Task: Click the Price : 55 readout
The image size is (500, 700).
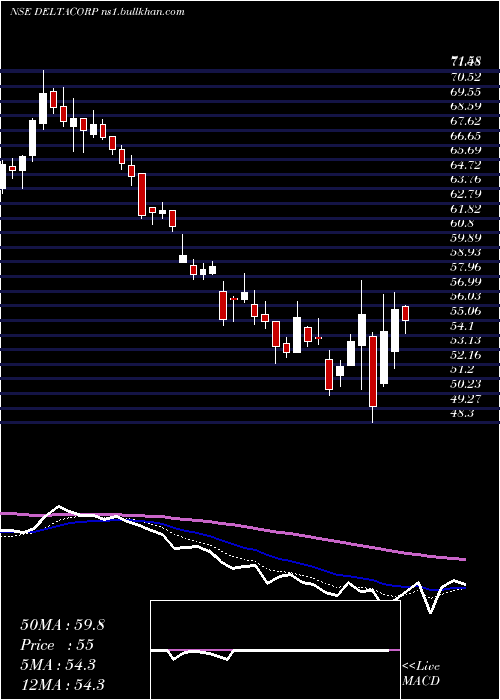Action: 57,645
